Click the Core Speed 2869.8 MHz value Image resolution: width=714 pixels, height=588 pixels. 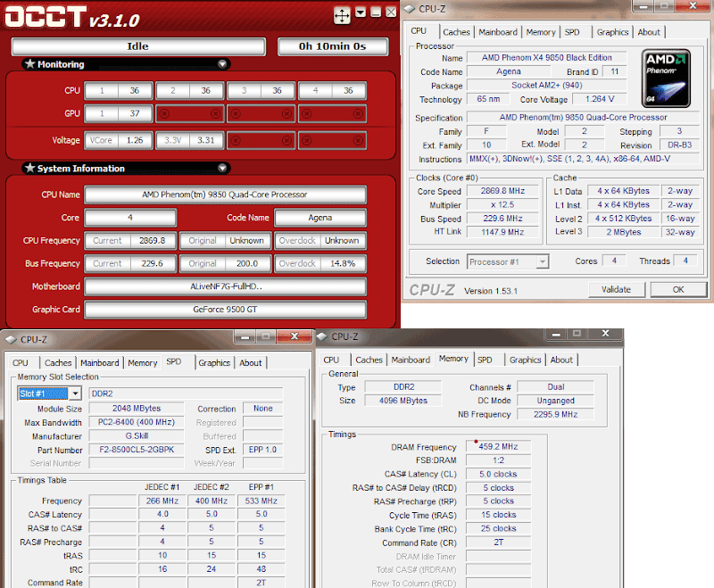click(502, 191)
